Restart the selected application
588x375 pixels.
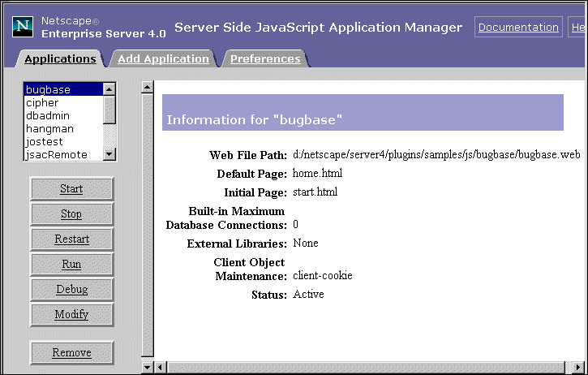click(x=71, y=239)
